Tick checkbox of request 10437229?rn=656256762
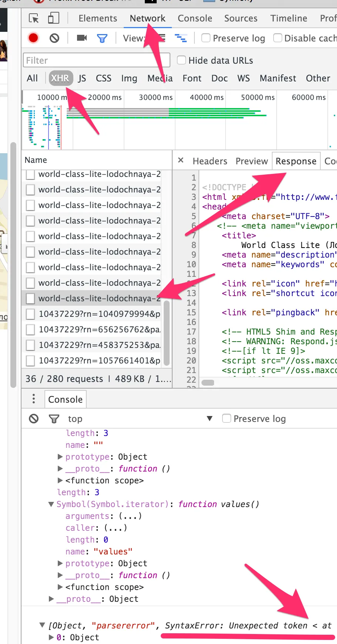The image size is (337, 644). (30, 329)
